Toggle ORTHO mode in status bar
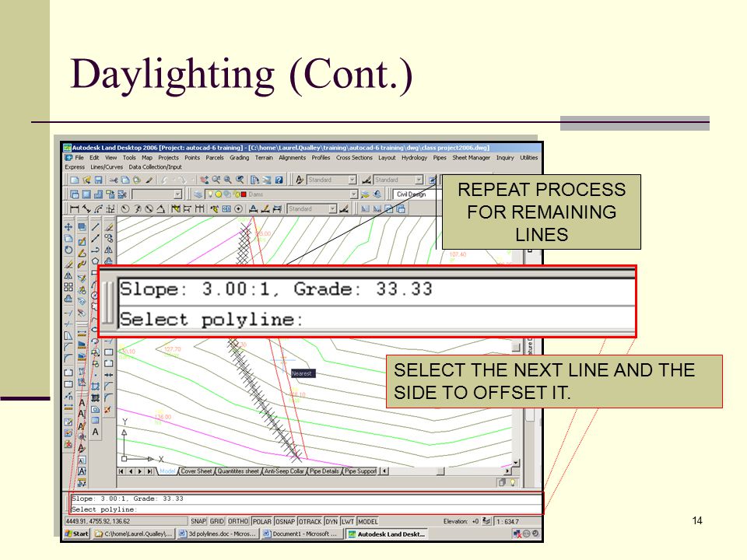The height and width of the screenshot is (560, 747). tap(238, 521)
